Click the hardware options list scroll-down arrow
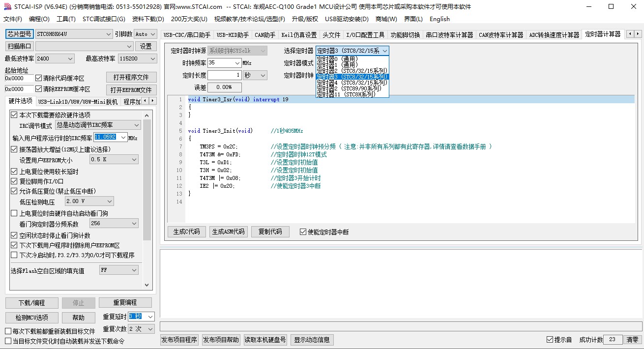Viewport: 644px width, 349px height. pyautogui.click(x=147, y=285)
